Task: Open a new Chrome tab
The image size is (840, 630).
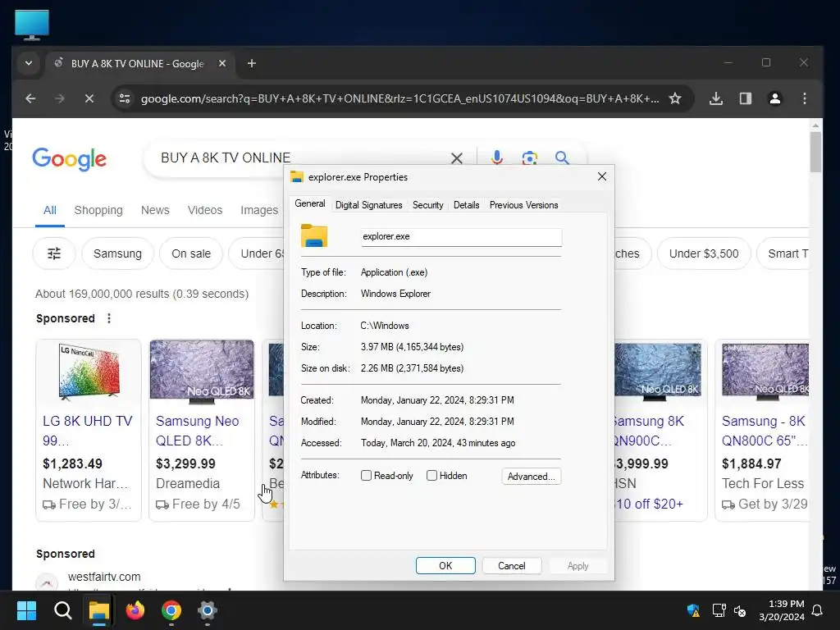Action: click(251, 63)
